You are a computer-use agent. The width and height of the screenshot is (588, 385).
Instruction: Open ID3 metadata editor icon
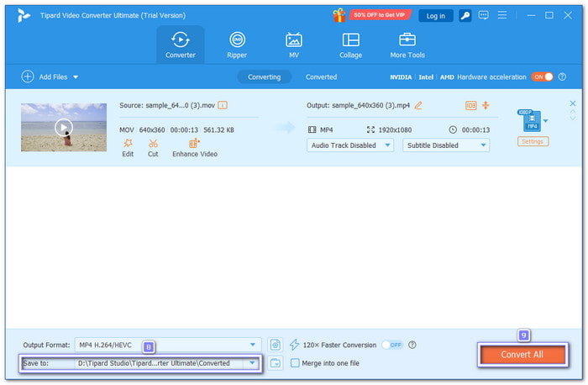click(470, 105)
